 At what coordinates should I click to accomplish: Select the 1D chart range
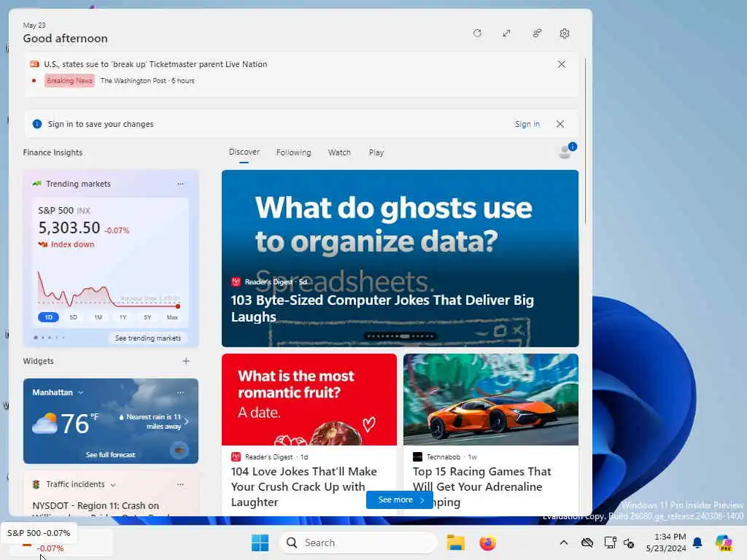pos(48,317)
